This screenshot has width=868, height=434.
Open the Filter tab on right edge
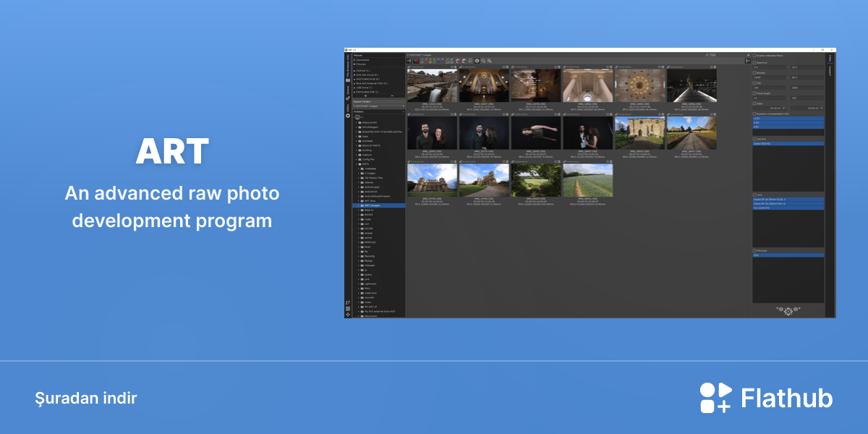tap(830, 59)
